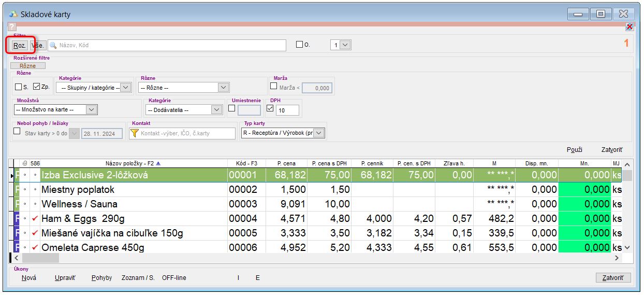Viewport: 644px width, 295px height.
Task: Toggle the DPH checkbox
Action: point(270,108)
